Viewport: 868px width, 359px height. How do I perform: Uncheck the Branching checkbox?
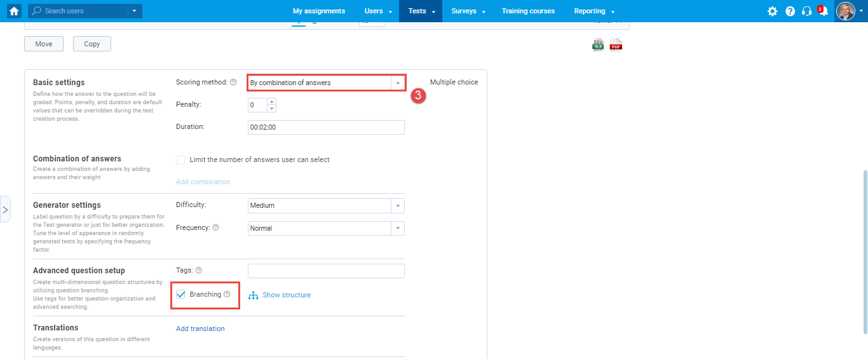pos(181,294)
